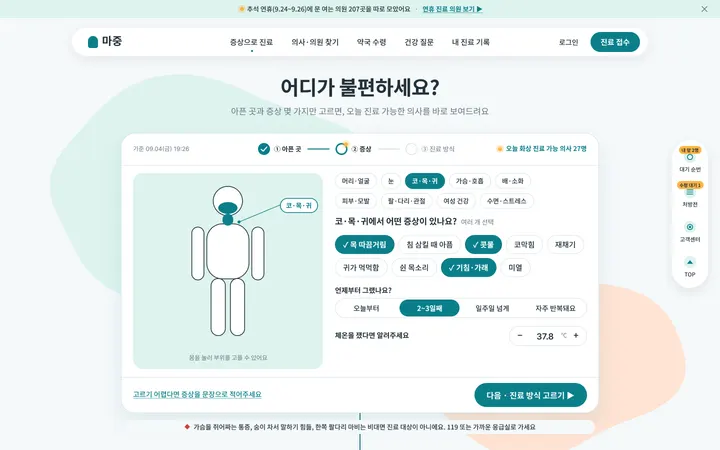720x450 pixels.
Task: Click the 진료 접수 button
Action: point(615,42)
